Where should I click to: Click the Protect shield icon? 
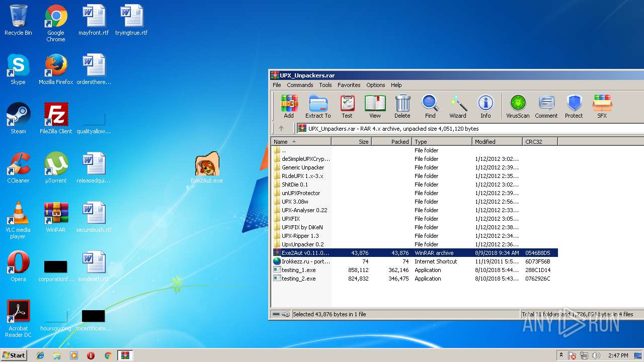pos(574,107)
